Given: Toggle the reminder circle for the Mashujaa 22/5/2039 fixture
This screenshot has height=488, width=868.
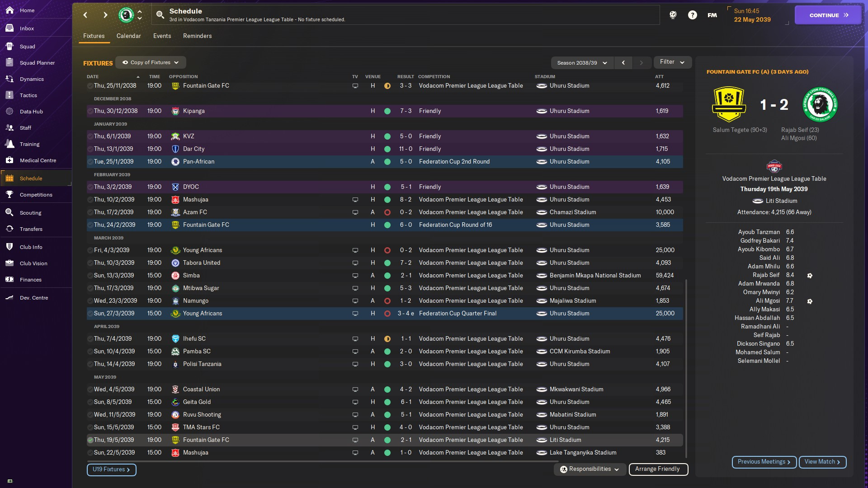Looking at the screenshot, I should point(90,453).
